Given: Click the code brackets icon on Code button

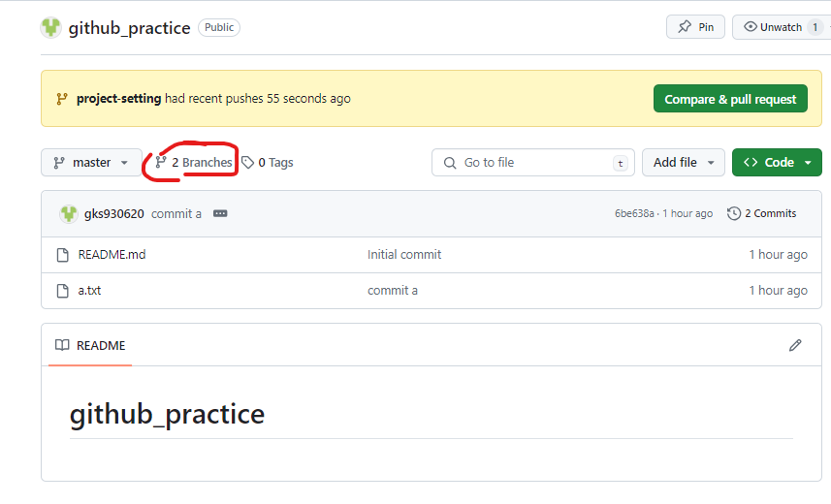Looking at the screenshot, I should [751, 162].
